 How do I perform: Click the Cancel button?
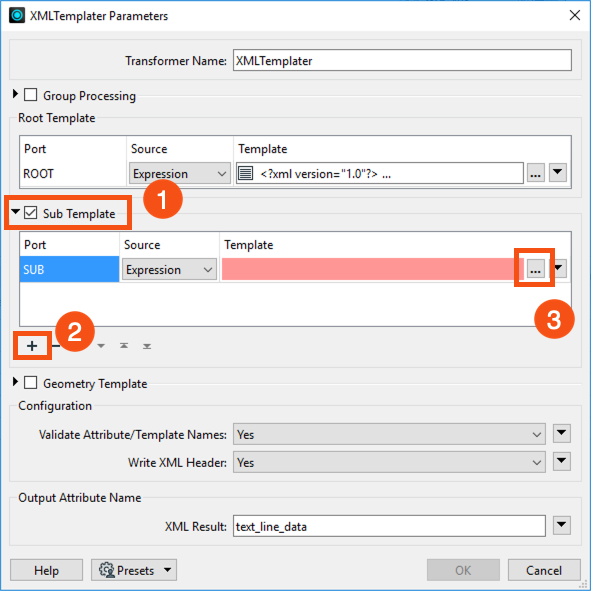(x=544, y=570)
